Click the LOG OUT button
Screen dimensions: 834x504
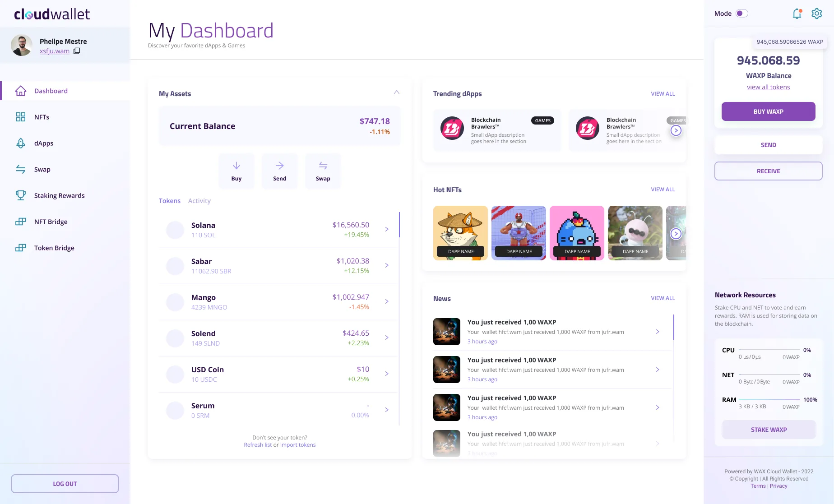(x=65, y=484)
